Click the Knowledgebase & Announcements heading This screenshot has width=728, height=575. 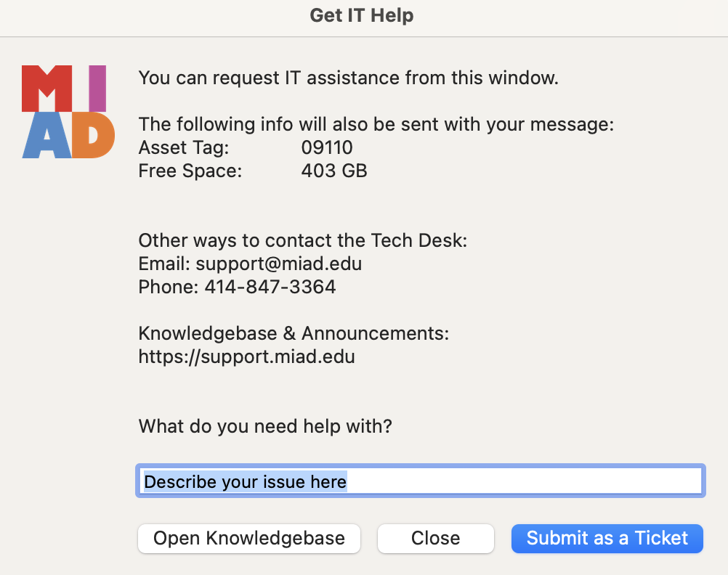click(294, 333)
